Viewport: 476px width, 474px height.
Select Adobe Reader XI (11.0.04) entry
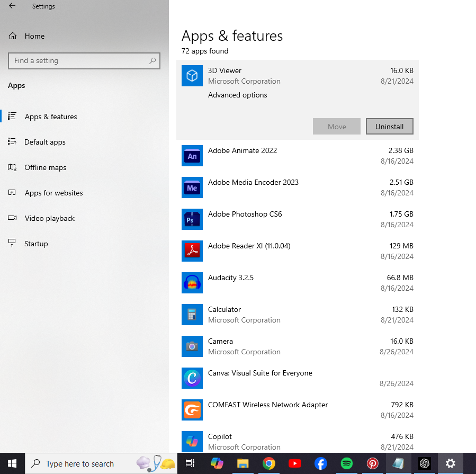298,251
